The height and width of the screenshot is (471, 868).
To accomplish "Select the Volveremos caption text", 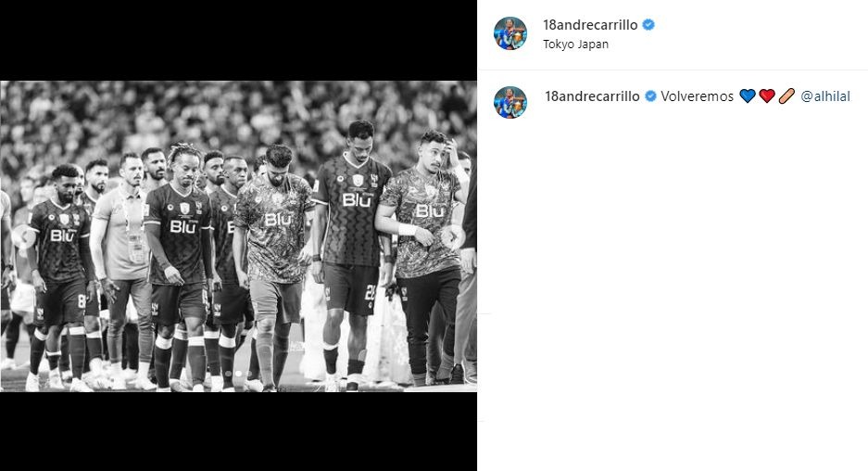I will tap(697, 96).
